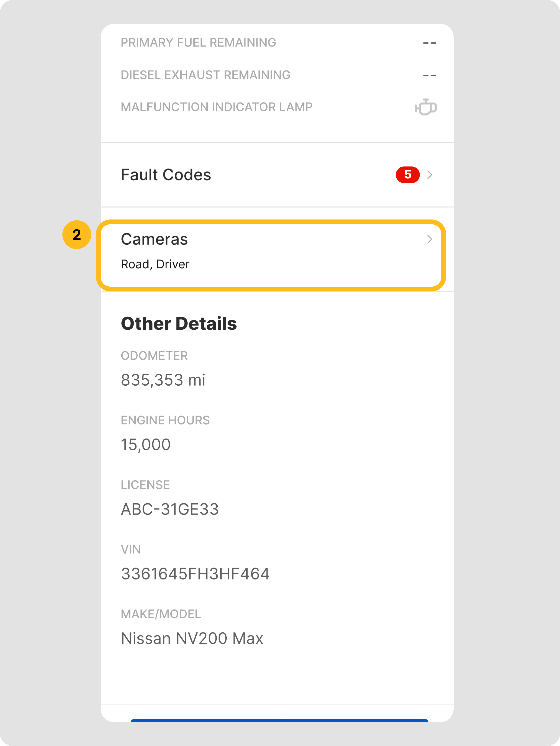Click the Malfunction Indicator Lamp label
The height and width of the screenshot is (746, 560).
pyautogui.click(x=217, y=107)
